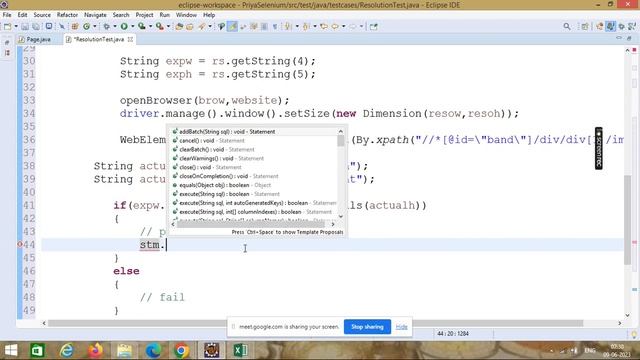640x360 pixels.
Task: Click the New file toolbar icon
Action: (x=8, y=27)
